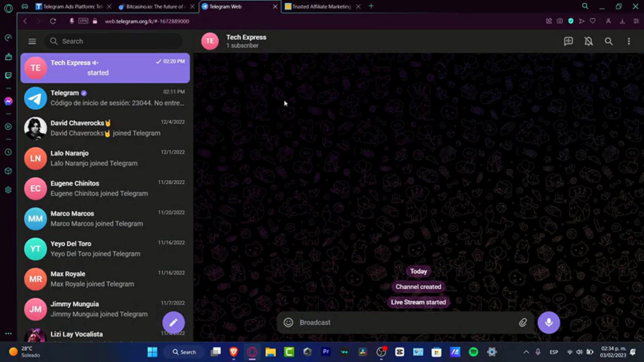Image resolution: width=644 pixels, height=362 pixels.
Task: Open Tech Express discussion comments icon
Action: pos(568,41)
